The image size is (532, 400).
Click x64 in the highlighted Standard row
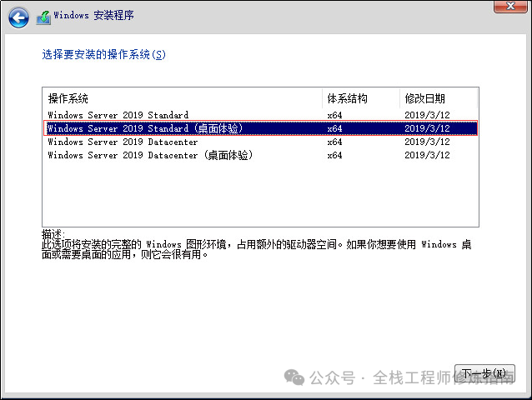pos(334,128)
